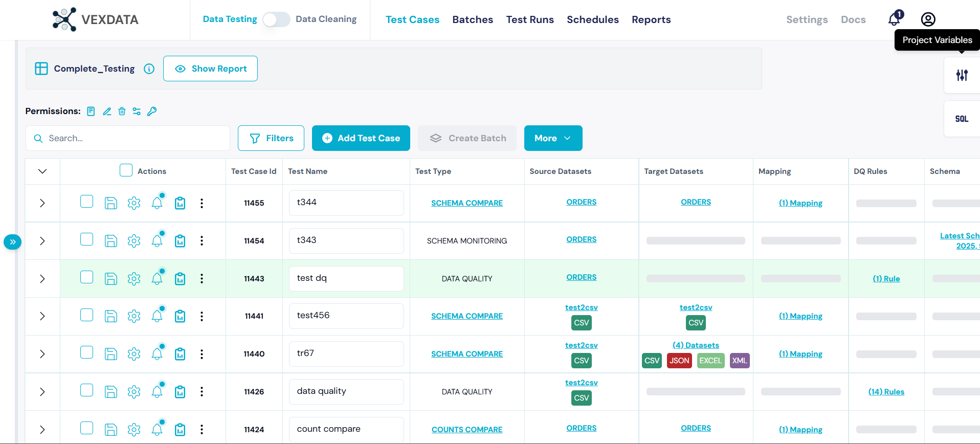This screenshot has width=980, height=444.
Task: Click Add Test Case button
Action: (361, 138)
